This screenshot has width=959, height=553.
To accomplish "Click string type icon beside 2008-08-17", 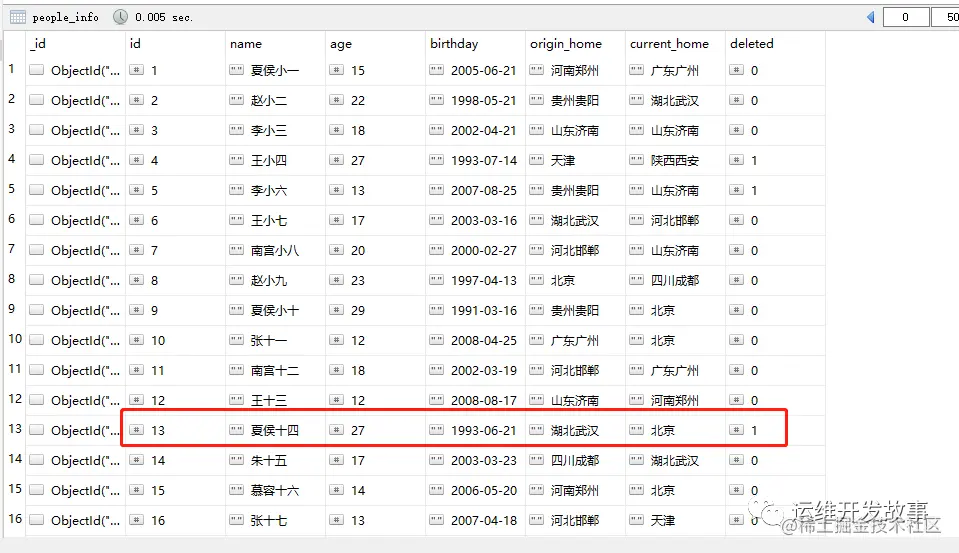I will click(437, 399).
